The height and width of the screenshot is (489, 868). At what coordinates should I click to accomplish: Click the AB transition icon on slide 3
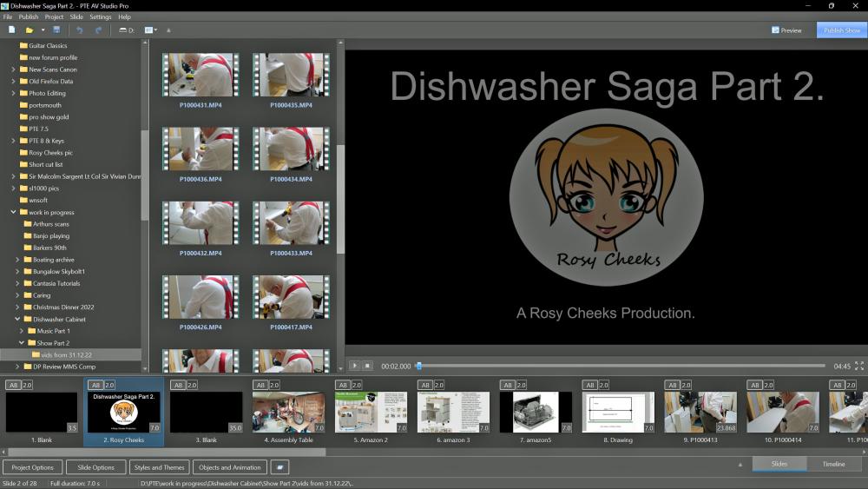tap(178, 385)
